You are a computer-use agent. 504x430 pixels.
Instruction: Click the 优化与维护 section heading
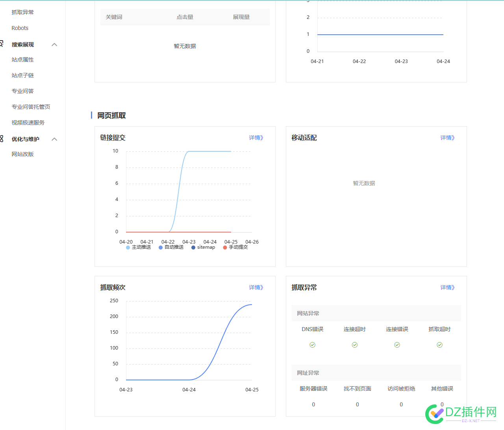click(26, 139)
